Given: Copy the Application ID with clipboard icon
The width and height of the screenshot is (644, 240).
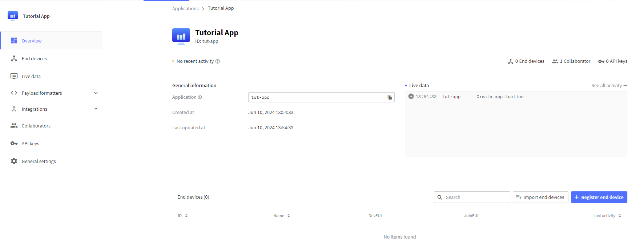Looking at the screenshot, I should 390,97.
